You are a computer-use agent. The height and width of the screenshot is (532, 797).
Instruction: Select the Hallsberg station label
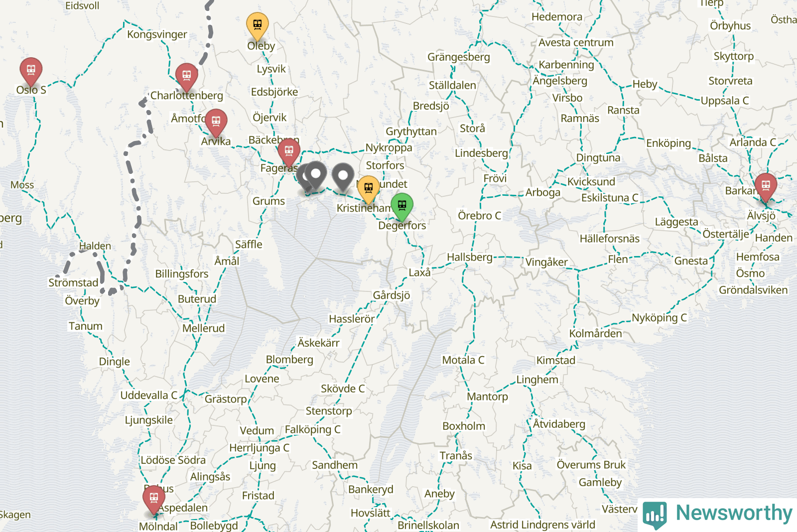pos(470,257)
